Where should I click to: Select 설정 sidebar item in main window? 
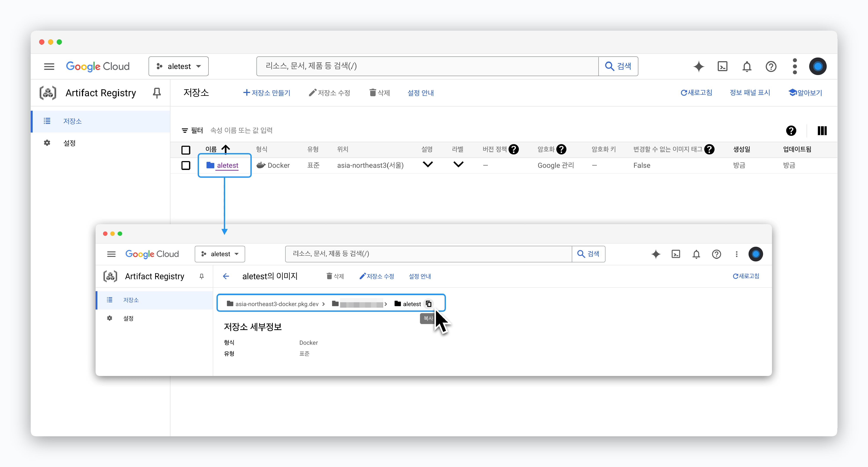tap(100, 143)
